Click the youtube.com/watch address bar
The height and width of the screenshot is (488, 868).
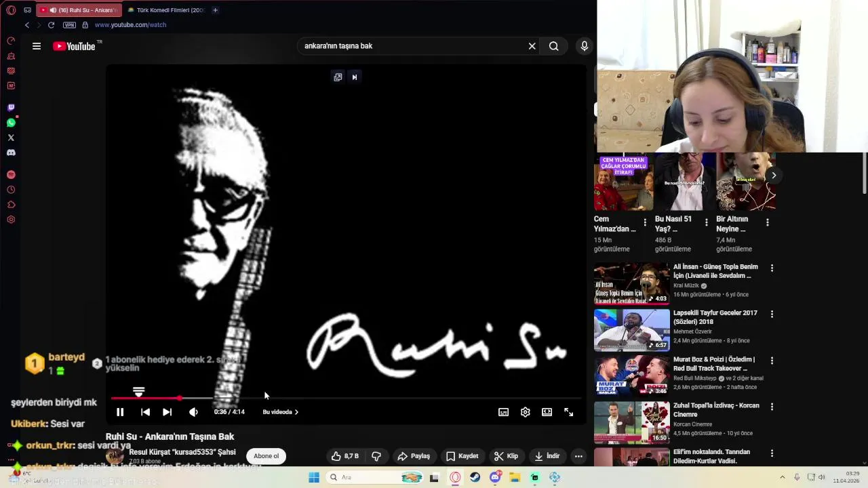point(130,25)
